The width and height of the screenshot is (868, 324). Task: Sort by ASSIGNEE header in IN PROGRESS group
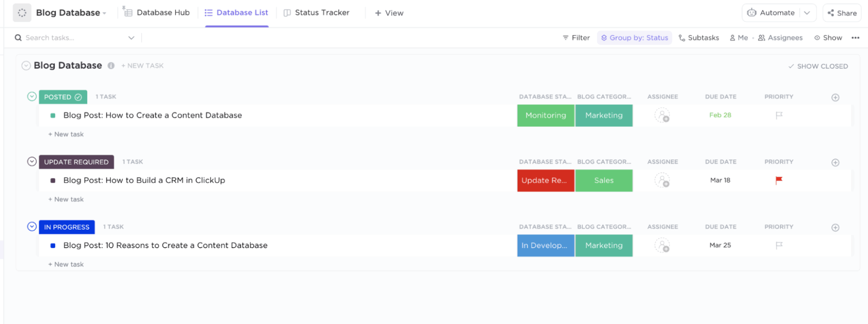(x=662, y=227)
